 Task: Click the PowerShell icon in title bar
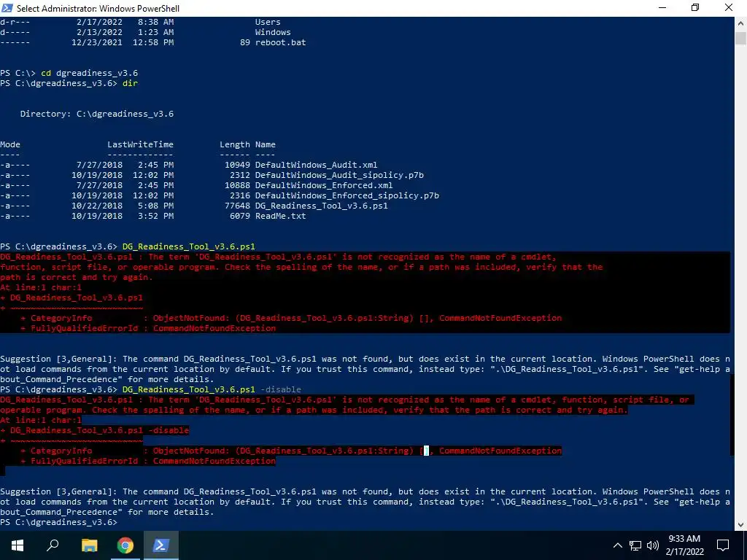pos(7,8)
